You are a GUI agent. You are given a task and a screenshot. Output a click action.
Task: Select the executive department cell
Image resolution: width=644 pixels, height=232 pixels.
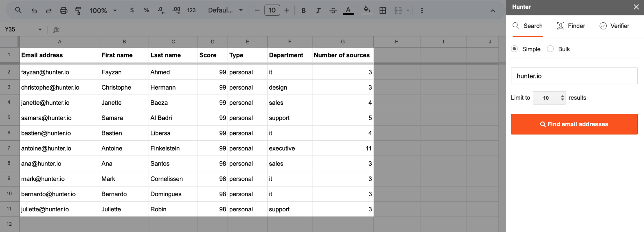[289, 148]
